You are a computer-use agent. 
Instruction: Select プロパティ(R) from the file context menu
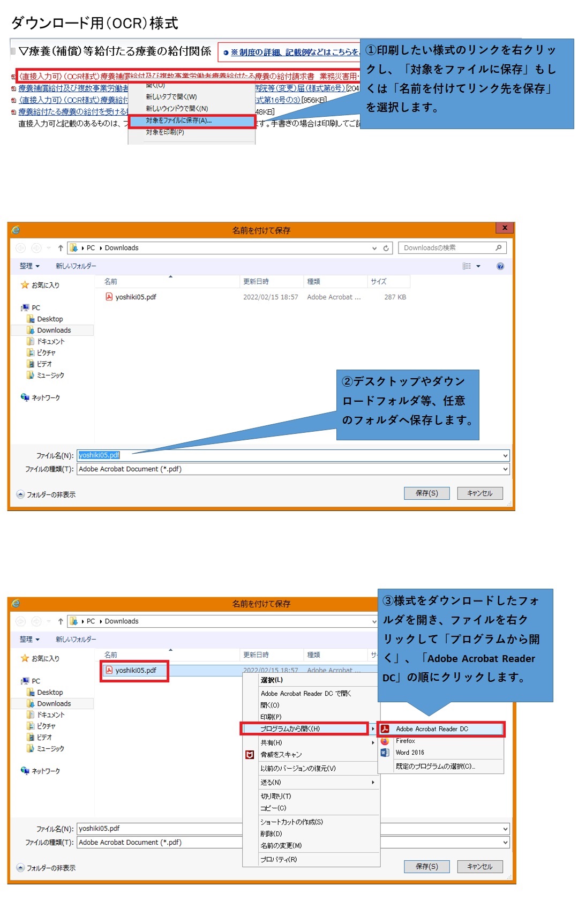[279, 860]
